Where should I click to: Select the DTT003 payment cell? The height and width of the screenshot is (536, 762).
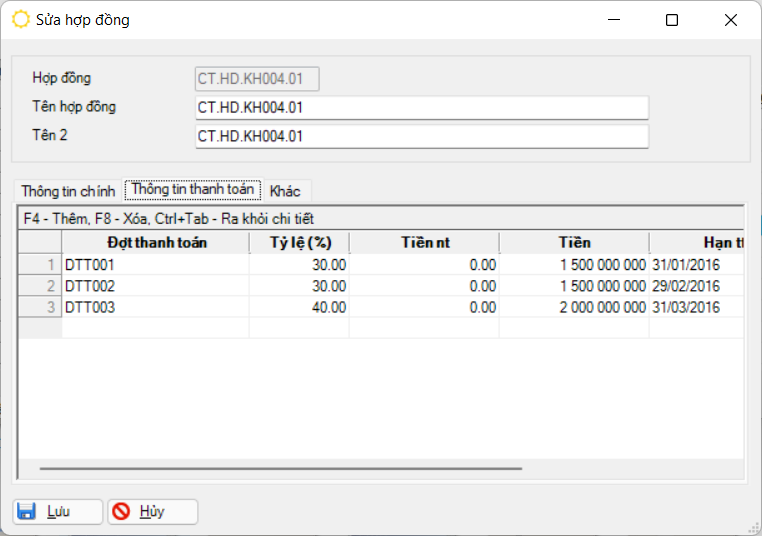(x=155, y=307)
